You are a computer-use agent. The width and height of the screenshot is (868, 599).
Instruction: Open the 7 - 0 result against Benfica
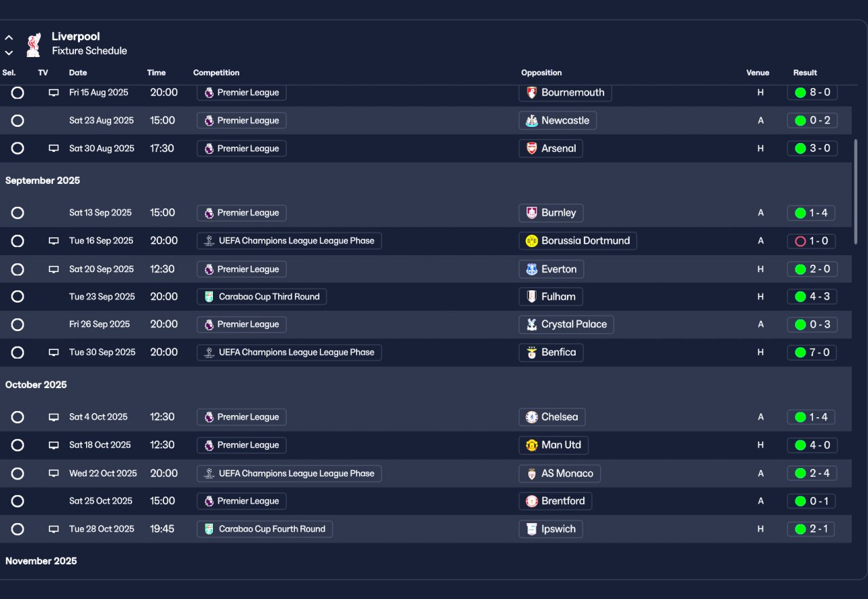pyautogui.click(x=812, y=353)
